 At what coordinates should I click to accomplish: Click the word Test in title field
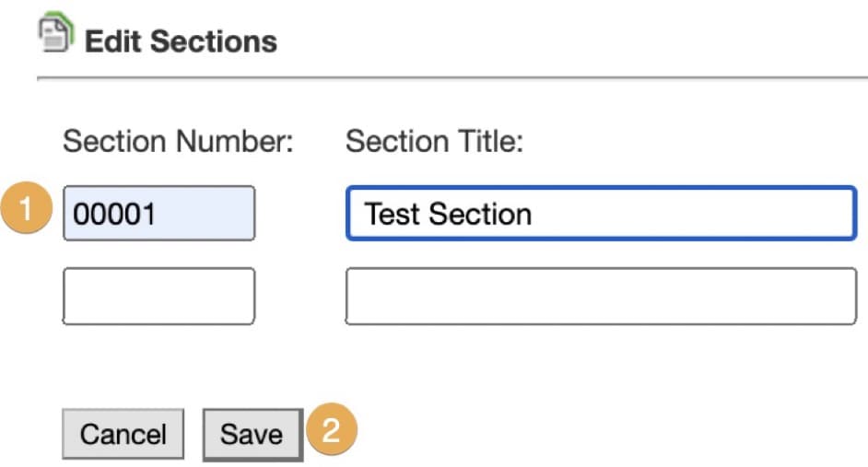387,214
